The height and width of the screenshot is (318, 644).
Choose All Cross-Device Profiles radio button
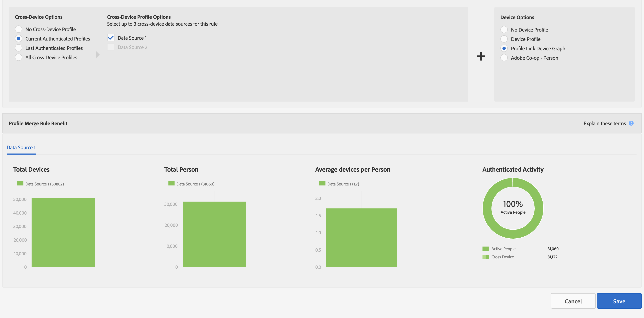19,57
